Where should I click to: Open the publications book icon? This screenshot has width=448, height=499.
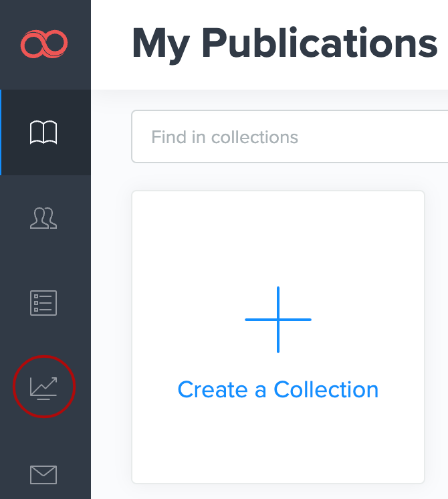(x=44, y=132)
